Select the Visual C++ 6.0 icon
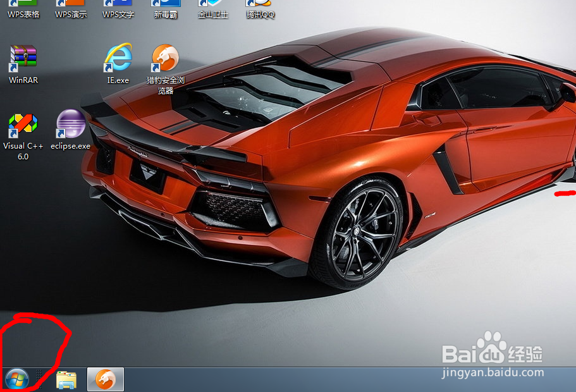Screen dimensions: 576x392 click(x=23, y=136)
